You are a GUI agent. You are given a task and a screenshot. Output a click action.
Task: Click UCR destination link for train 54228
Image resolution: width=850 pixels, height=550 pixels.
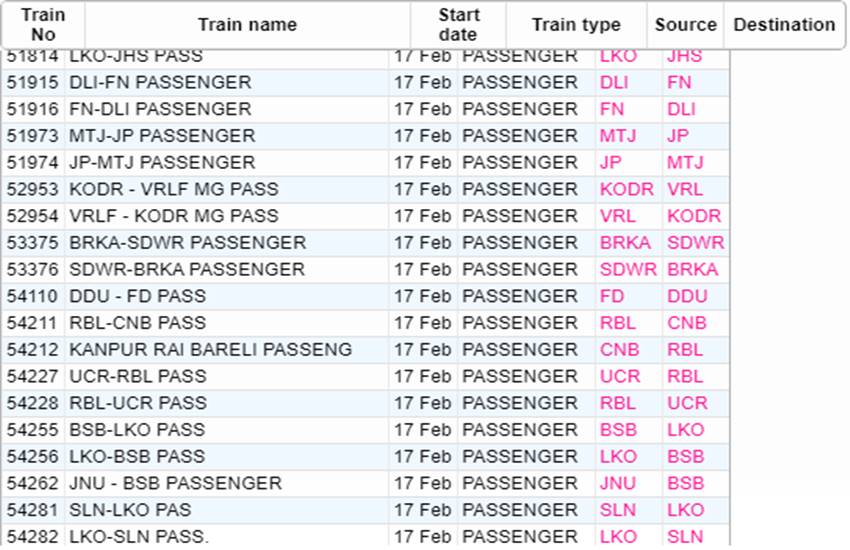(687, 403)
